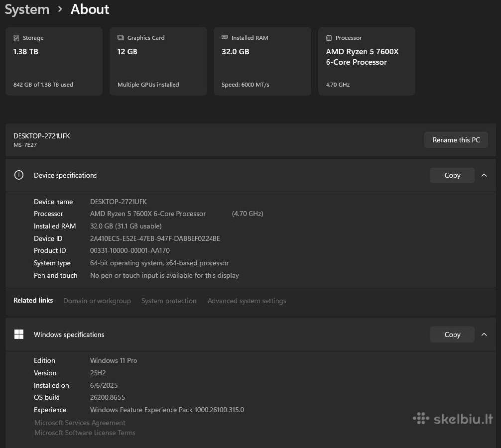
Task: Select the Device name value DESKTOP-2721UFK
Action: tap(118, 202)
